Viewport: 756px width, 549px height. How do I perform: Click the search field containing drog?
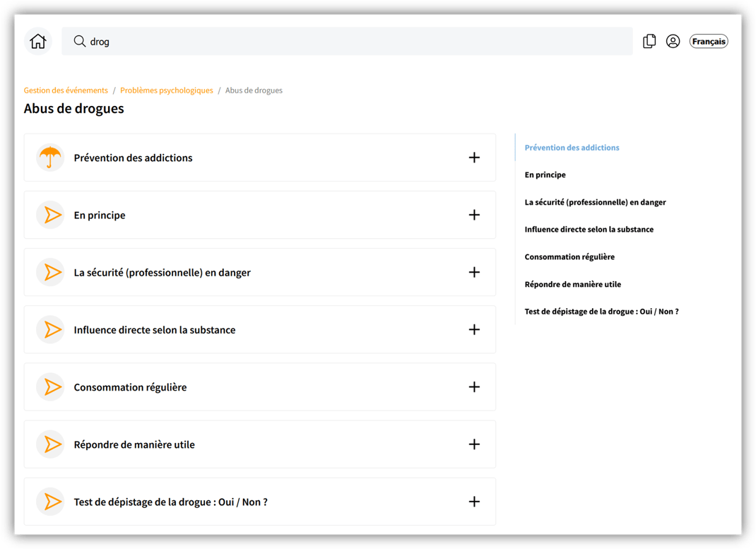pos(353,42)
